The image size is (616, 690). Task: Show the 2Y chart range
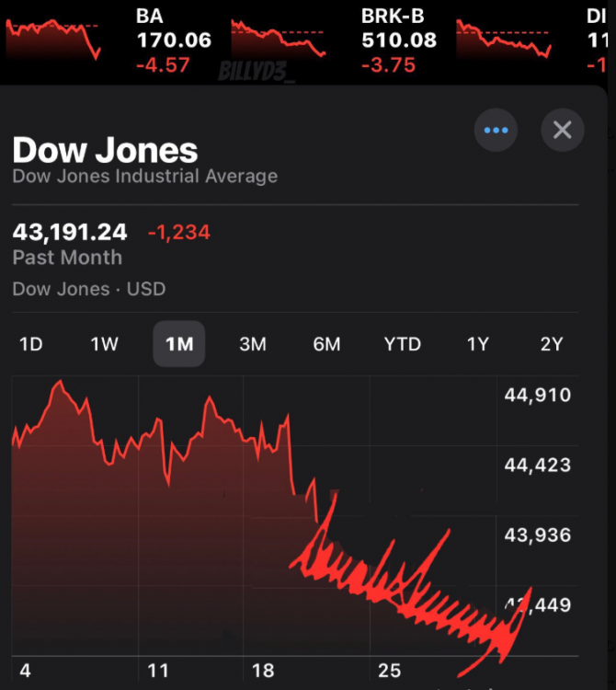click(x=551, y=344)
